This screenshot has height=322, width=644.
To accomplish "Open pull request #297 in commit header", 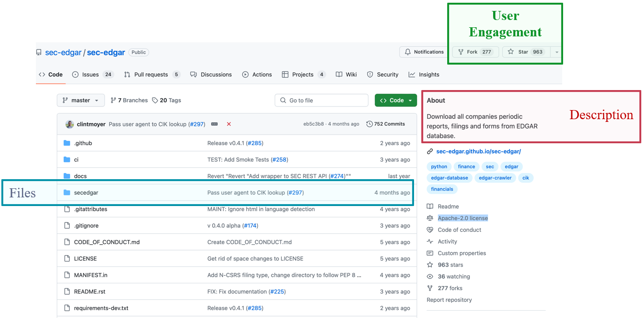I will coord(197,124).
